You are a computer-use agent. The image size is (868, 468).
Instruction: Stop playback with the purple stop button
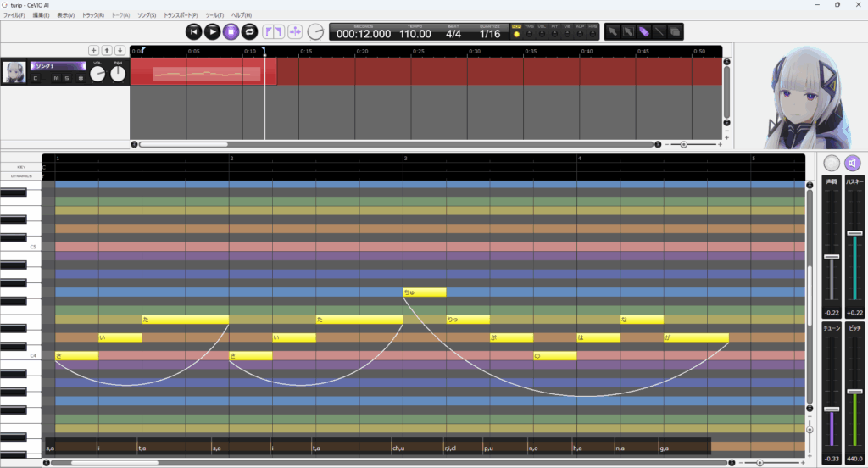point(231,31)
